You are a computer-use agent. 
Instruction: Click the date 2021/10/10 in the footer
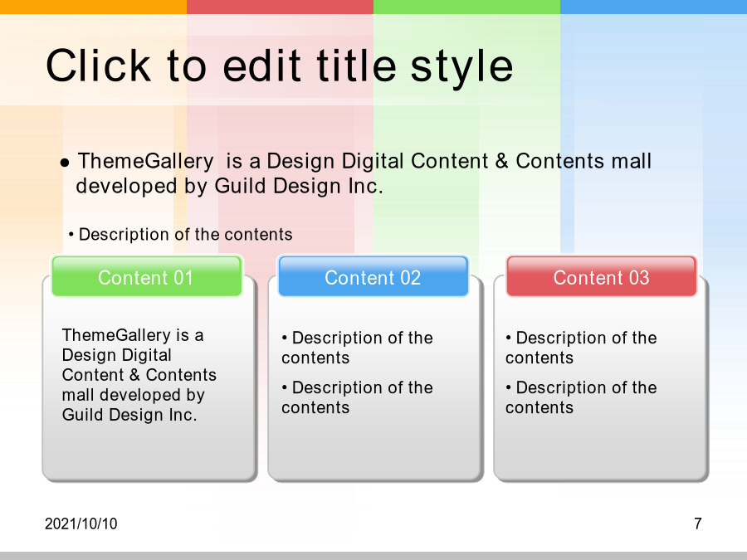(81, 523)
